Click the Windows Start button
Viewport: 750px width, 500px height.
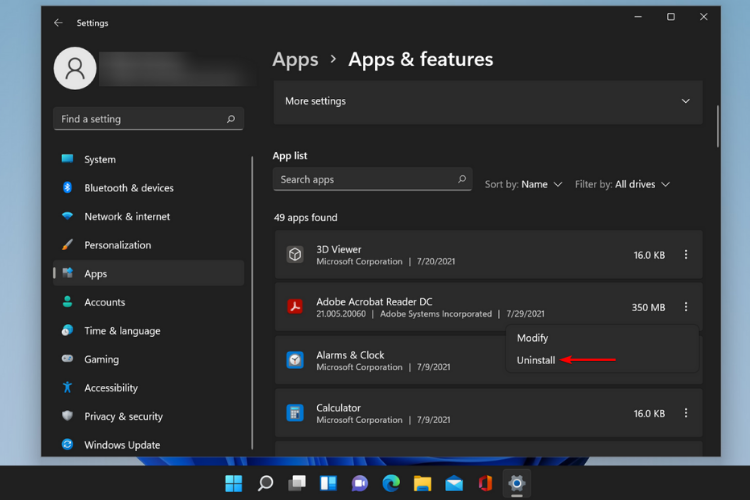click(x=234, y=484)
